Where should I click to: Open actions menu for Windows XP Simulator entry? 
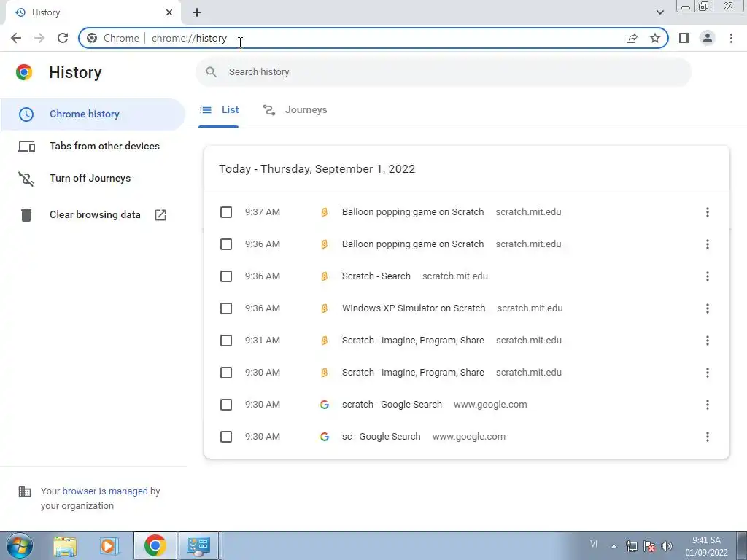tap(708, 308)
